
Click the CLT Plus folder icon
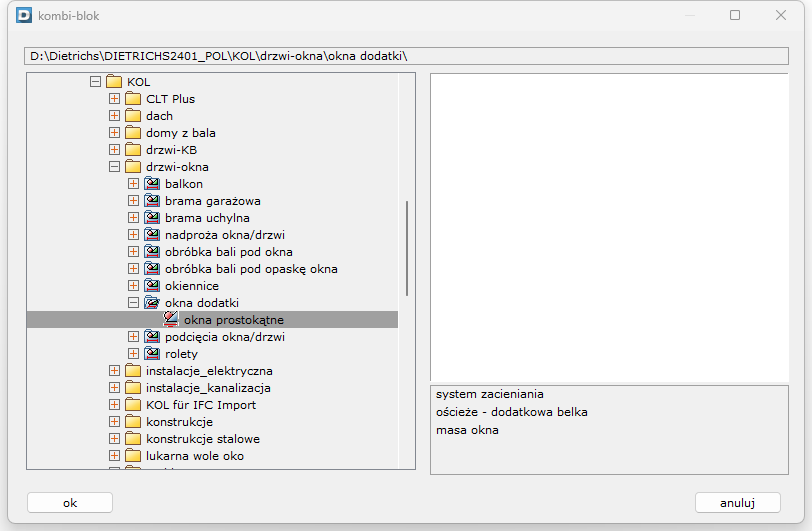coord(133,99)
